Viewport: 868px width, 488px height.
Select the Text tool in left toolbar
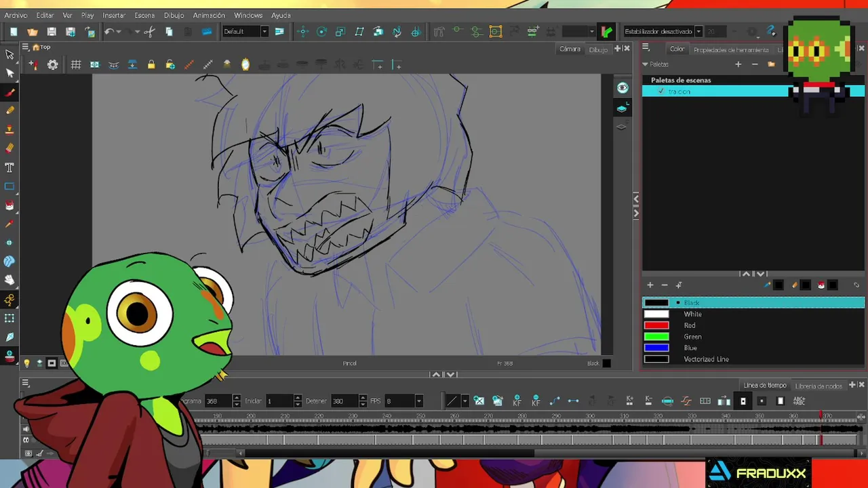[9, 167]
